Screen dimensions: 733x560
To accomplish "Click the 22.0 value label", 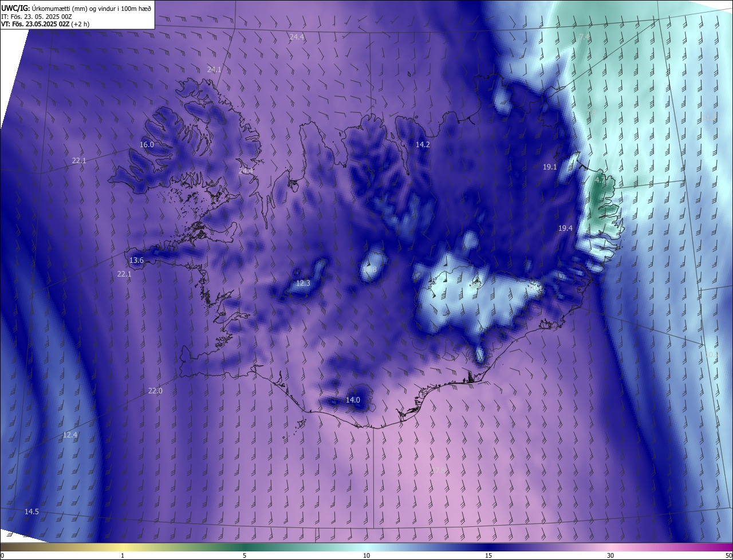I will click(155, 391).
